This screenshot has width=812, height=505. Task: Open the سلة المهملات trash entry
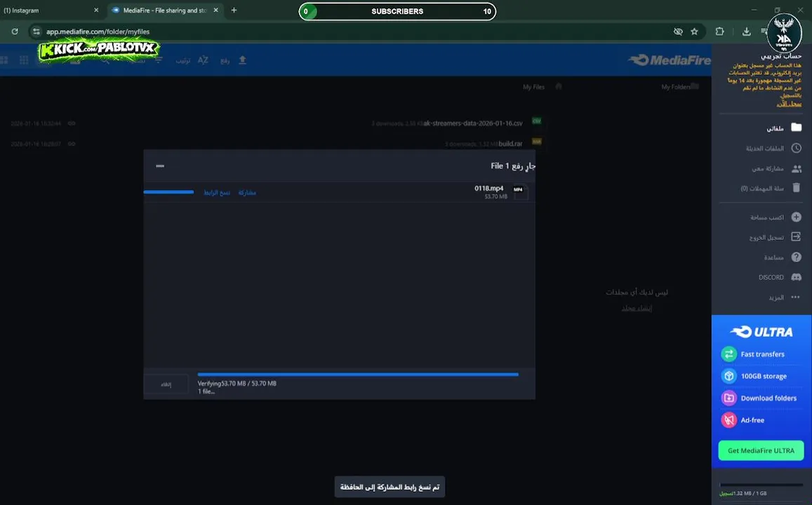coord(761,189)
